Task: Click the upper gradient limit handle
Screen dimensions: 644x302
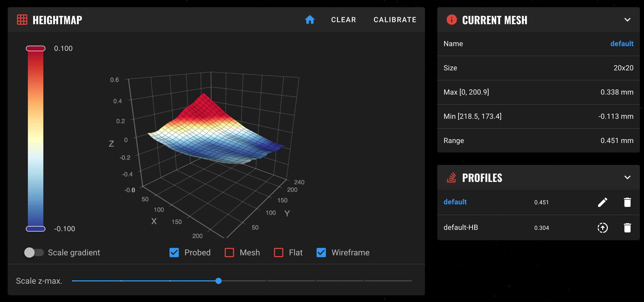Action: click(x=36, y=48)
